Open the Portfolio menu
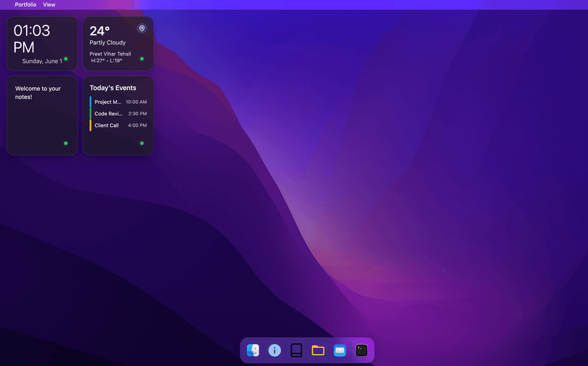This screenshot has height=366, width=588. [x=25, y=5]
